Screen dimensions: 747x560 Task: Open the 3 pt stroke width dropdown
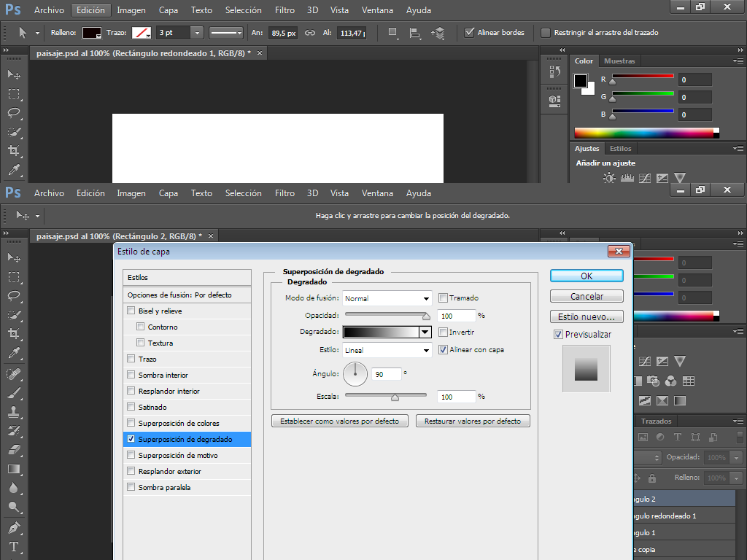point(197,32)
